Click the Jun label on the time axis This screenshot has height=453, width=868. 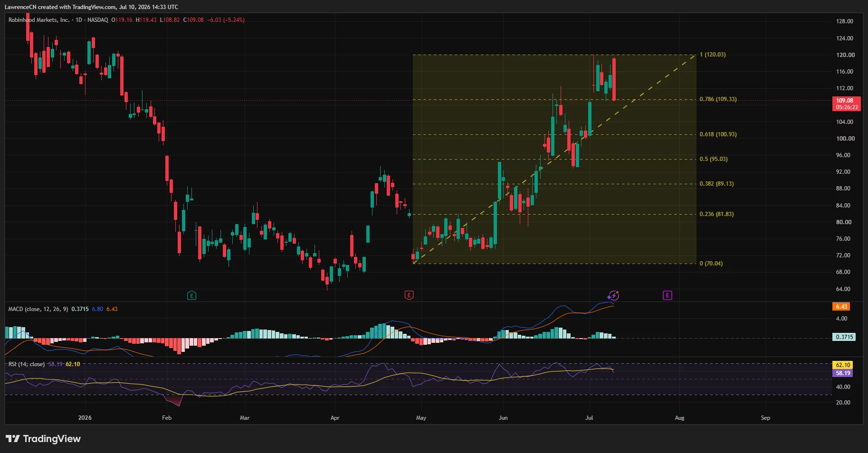coord(503,418)
